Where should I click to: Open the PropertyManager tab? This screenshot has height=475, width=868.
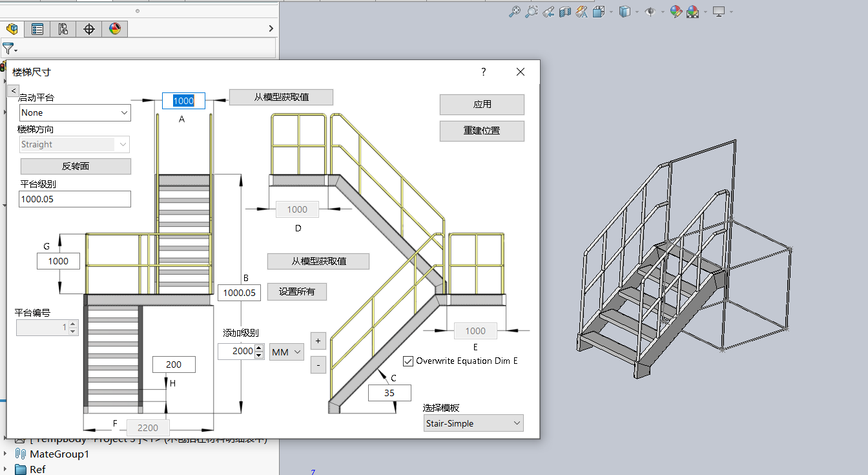(37, 29)
